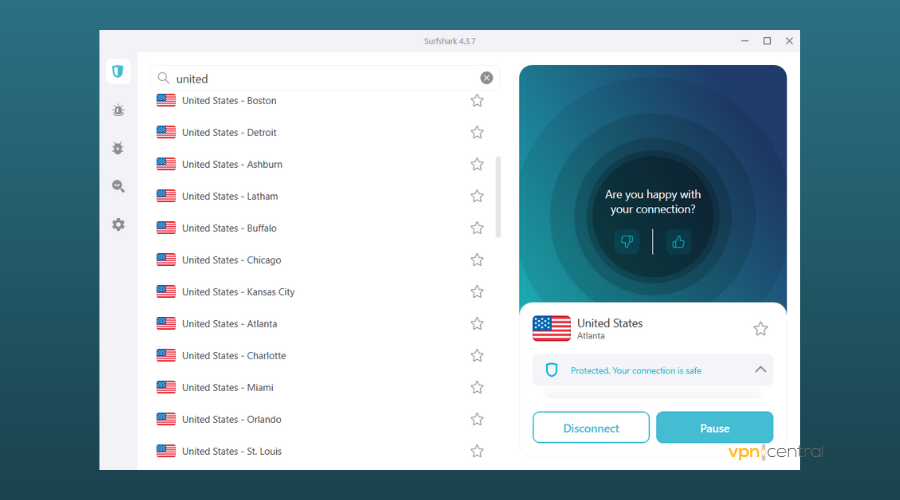Favorite United States - Chicago star
The height and width of the screenshot is (500, 900).
coord(477,260)
